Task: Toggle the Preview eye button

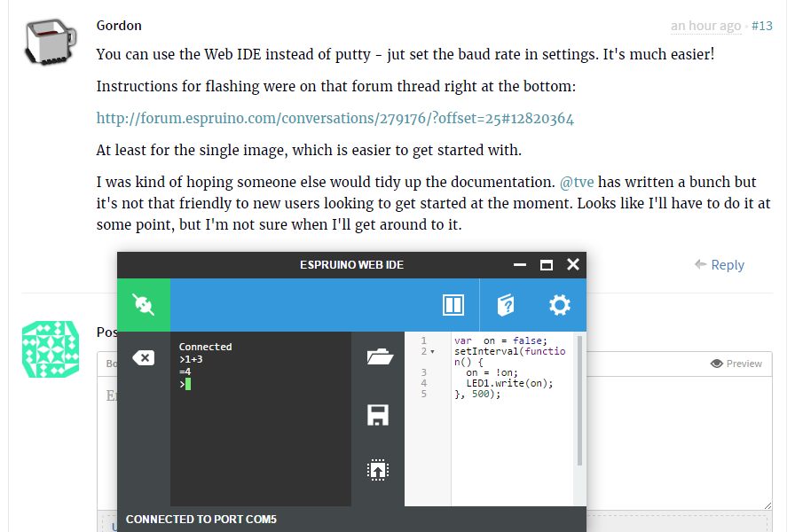Action: coord(736,364)
